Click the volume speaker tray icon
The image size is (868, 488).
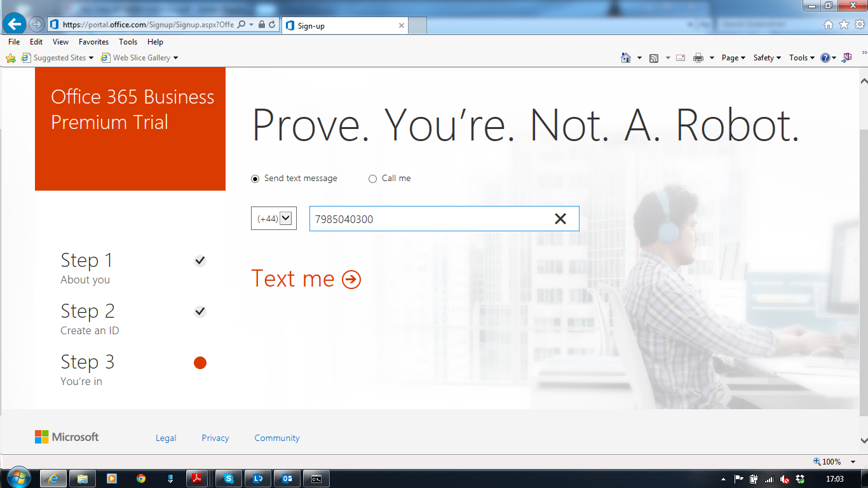click(785, 479)
